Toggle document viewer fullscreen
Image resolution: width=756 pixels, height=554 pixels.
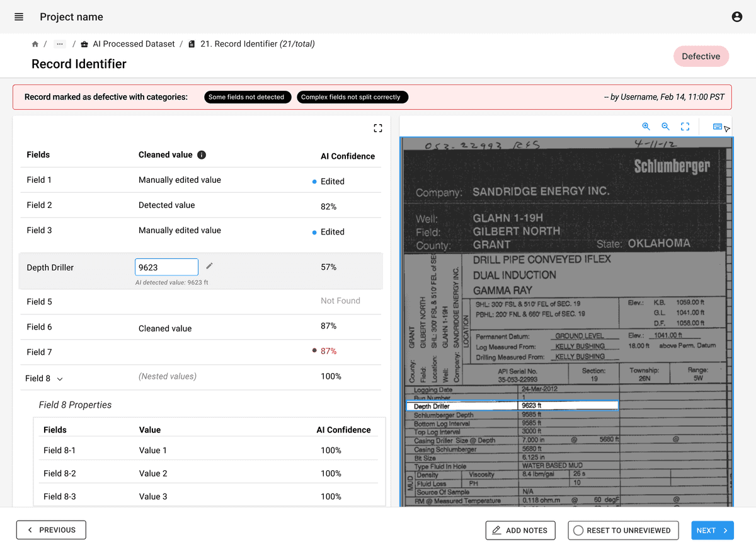(x=685, y=127)
